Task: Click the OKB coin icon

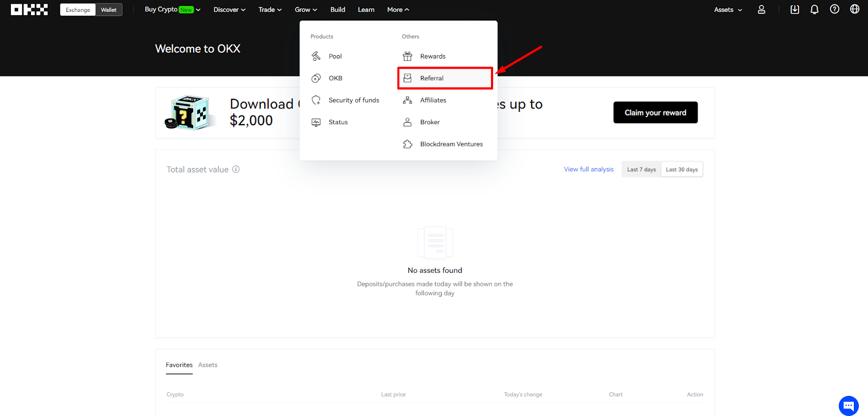Action: tap(316, 78)
